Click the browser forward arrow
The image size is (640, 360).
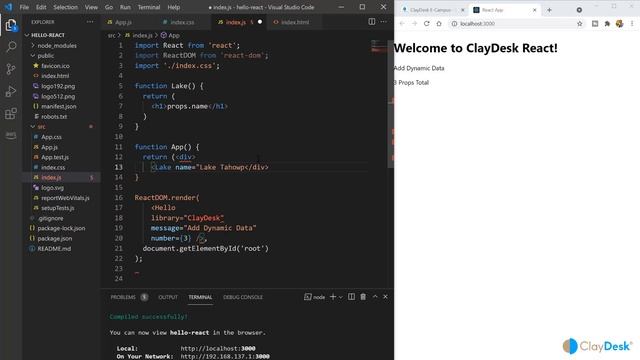tap(414, 24)
